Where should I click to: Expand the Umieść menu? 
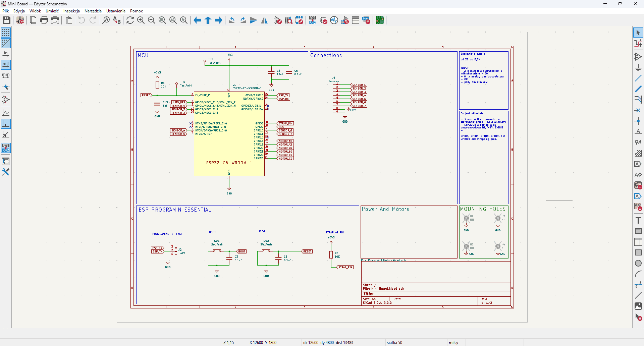click(52, 11)
